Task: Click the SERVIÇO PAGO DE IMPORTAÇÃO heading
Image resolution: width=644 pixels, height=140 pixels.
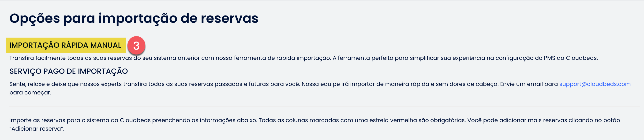Action: (68, 71)
